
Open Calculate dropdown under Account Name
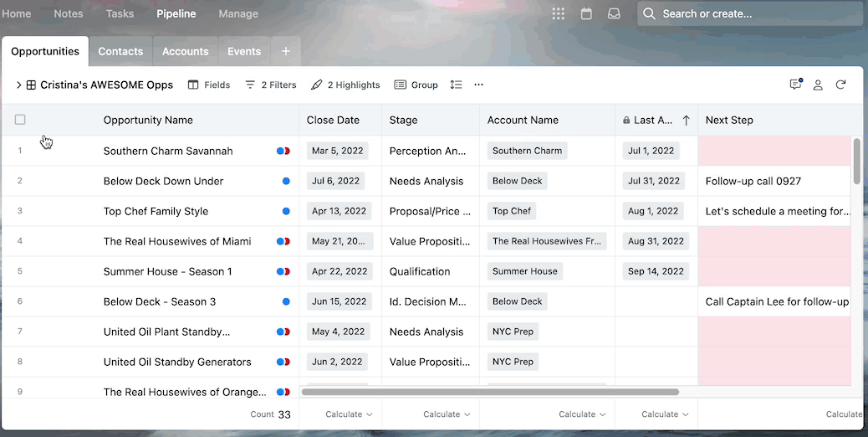click(x=582, y=414)
